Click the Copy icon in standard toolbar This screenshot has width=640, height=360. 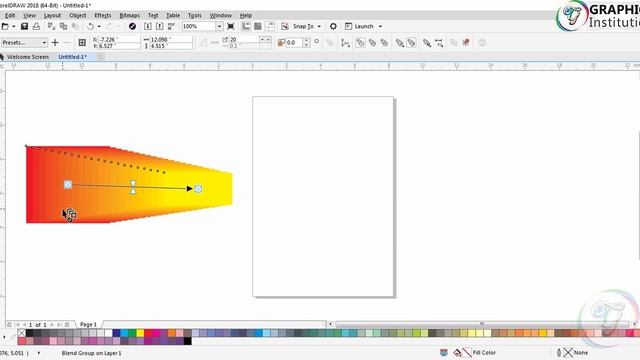[63, 26]
